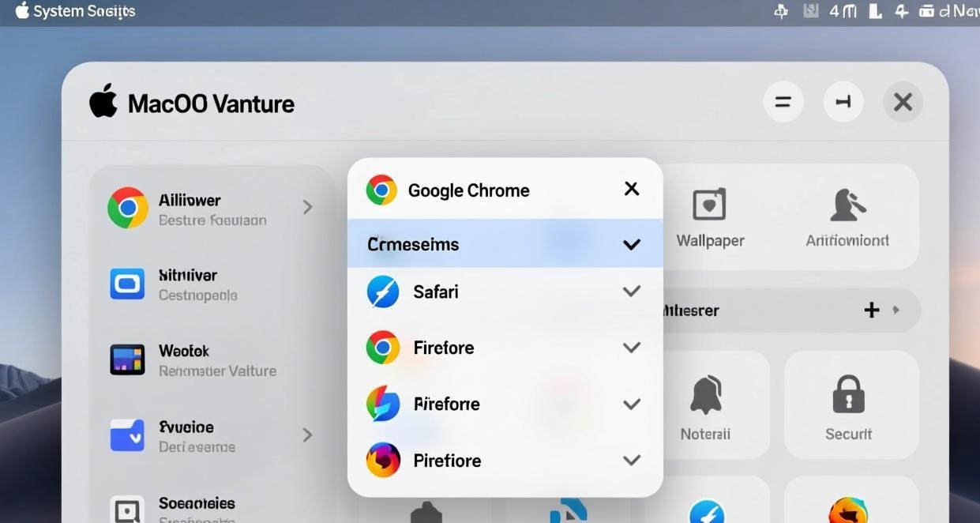Toggle the checkmark on the Pirefiore row
Image resolution: width=980 pixels, height=523 pixels.
coord(632,461)
